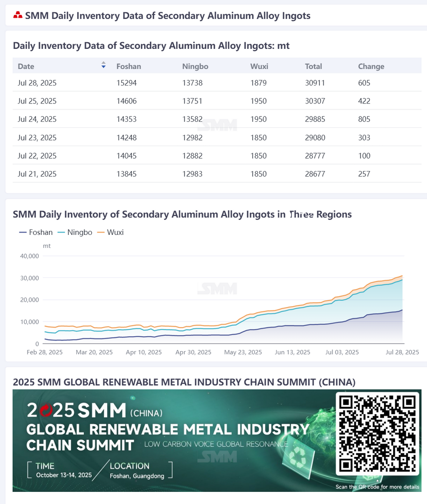Open the Renewable Metal Summit banner
Image resolution: width=427 pixels, height=504 pixels.
pos(217,441)
